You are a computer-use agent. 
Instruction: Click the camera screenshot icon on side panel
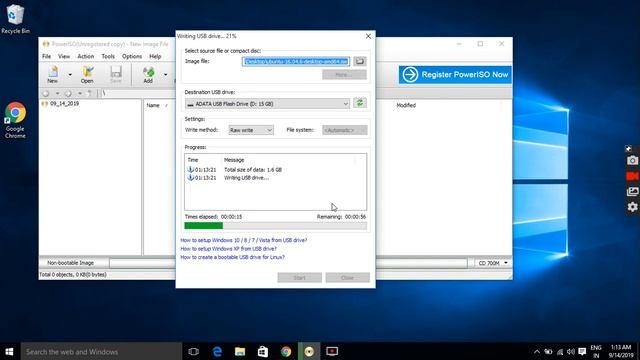click(633, 160)
